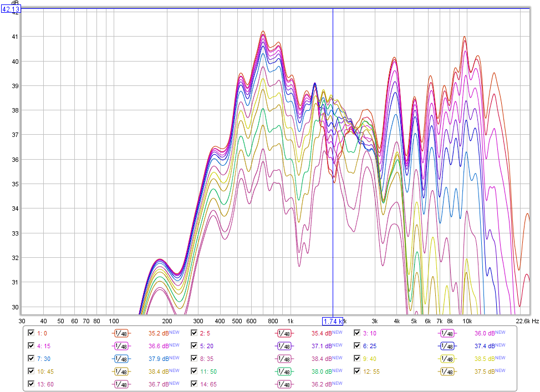Click the 36.2 dB value for trace 14: 65
540x392 pixels.
[x=322, y=384]
